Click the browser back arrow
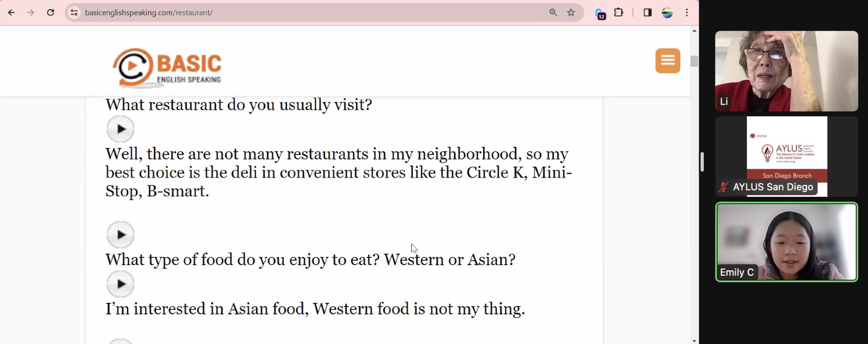 coord(11,13)
